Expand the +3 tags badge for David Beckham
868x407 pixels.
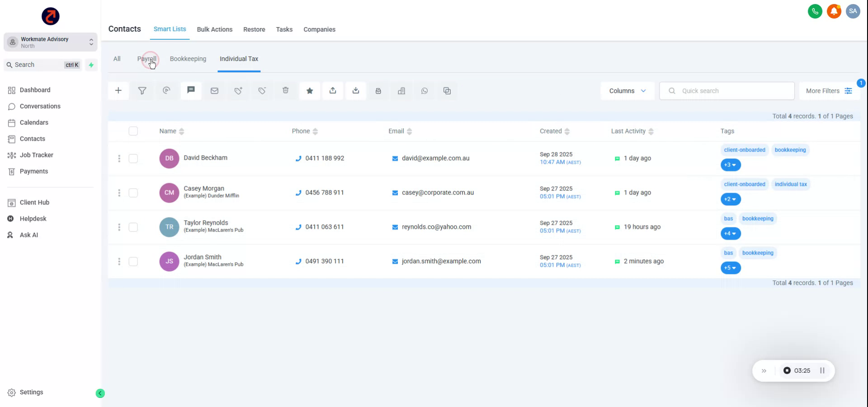point(730,165)
